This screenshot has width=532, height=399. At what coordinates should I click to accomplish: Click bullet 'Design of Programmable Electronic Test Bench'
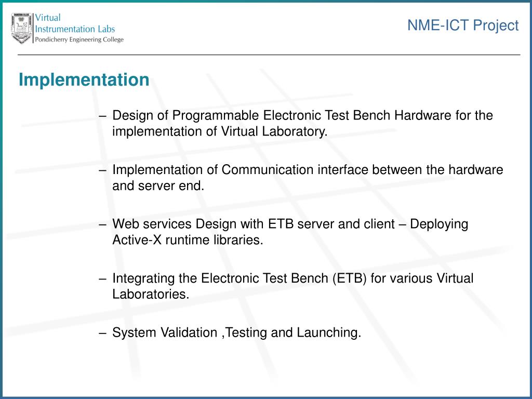tap(302, 115)
